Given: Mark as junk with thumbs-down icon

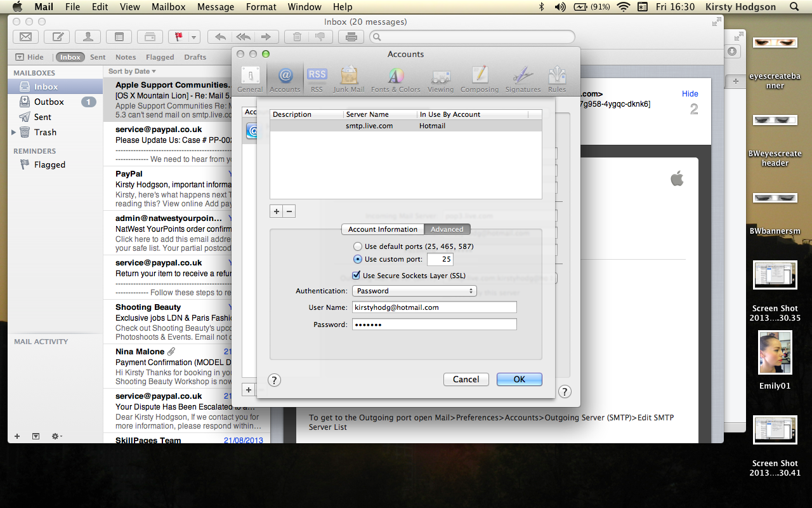Looking at the screenshot, I should (320, 37).
